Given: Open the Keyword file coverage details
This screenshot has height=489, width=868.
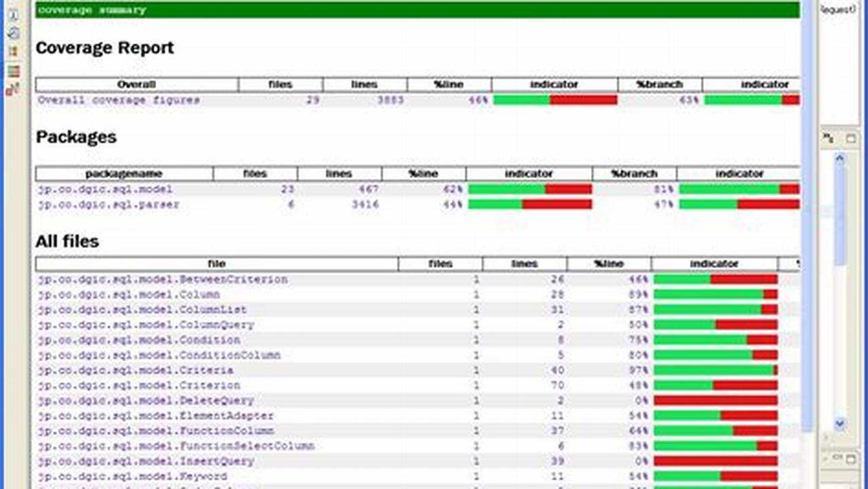Looking at the screenshot, I should tap(131, 475).
